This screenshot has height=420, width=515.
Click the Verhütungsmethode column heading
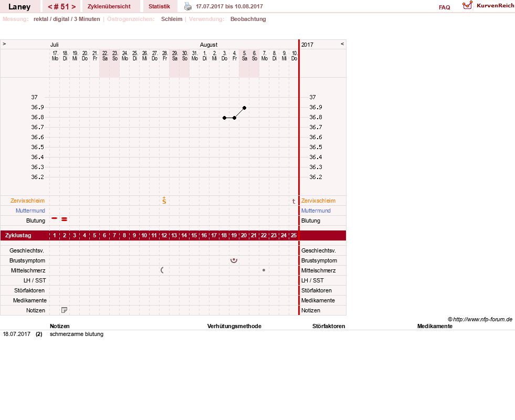tap(234, 326)
